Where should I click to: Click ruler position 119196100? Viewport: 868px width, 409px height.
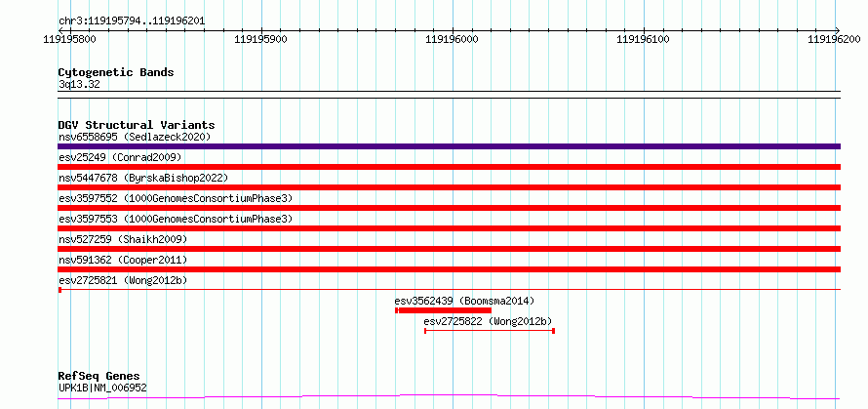click(x=644, y=40)
